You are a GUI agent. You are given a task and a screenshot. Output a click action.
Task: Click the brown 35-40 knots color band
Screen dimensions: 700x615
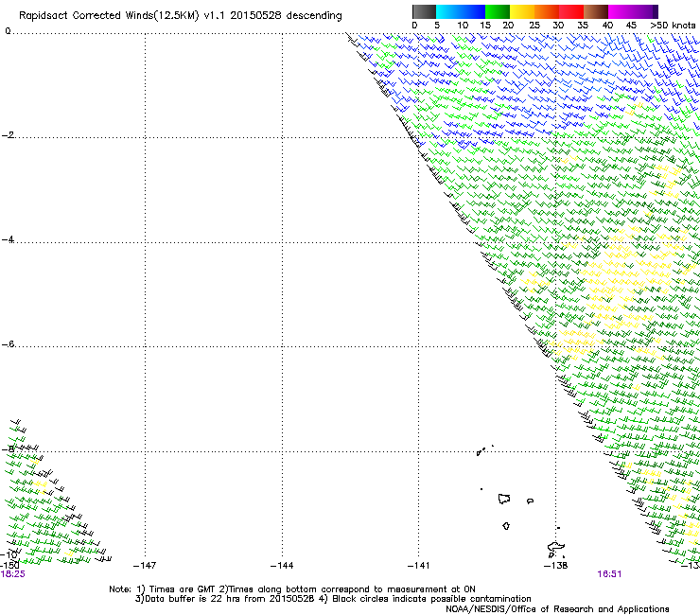596,11
